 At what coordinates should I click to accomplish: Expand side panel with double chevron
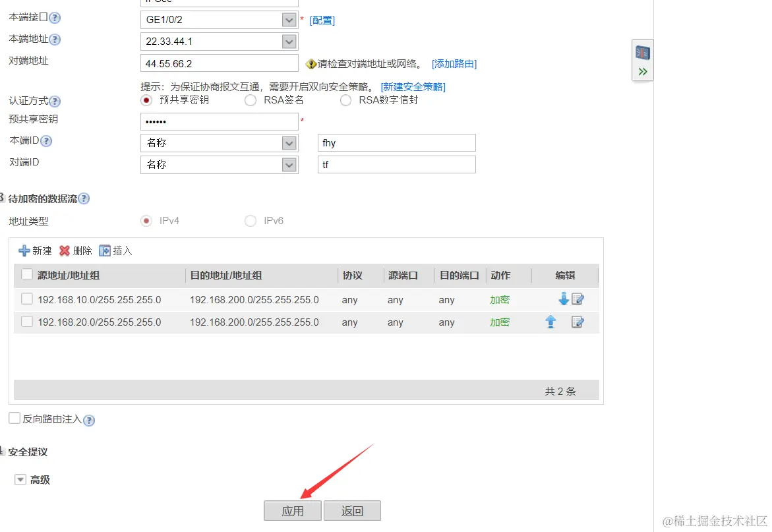click(x=643, y=72)
